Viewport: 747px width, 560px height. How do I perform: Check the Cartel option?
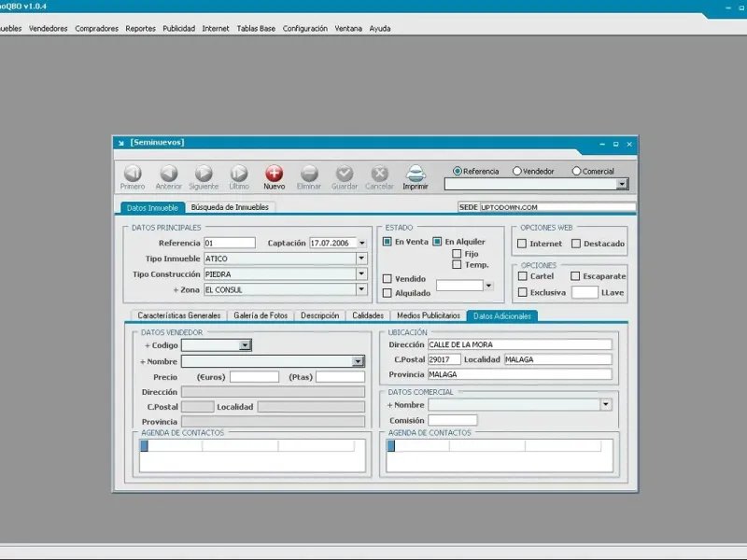coord(523,276)
